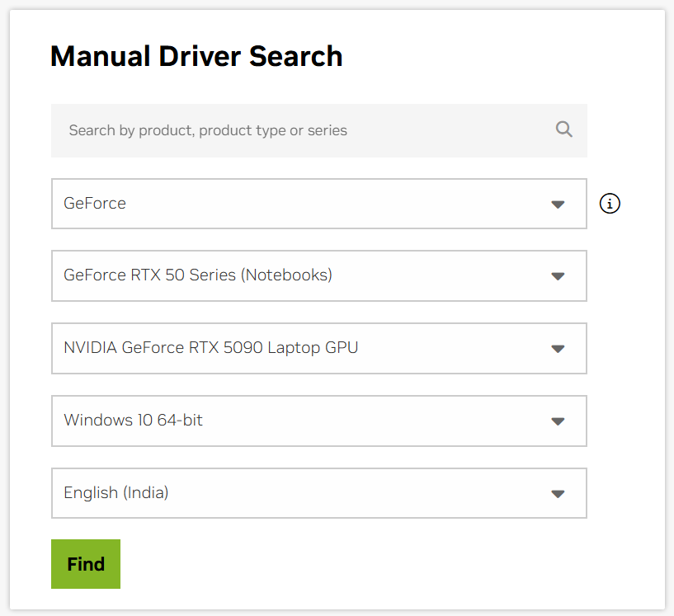674x616 pixels.
Task: Click the arrow on the Windows dropdown
Action: pos(558,421)
